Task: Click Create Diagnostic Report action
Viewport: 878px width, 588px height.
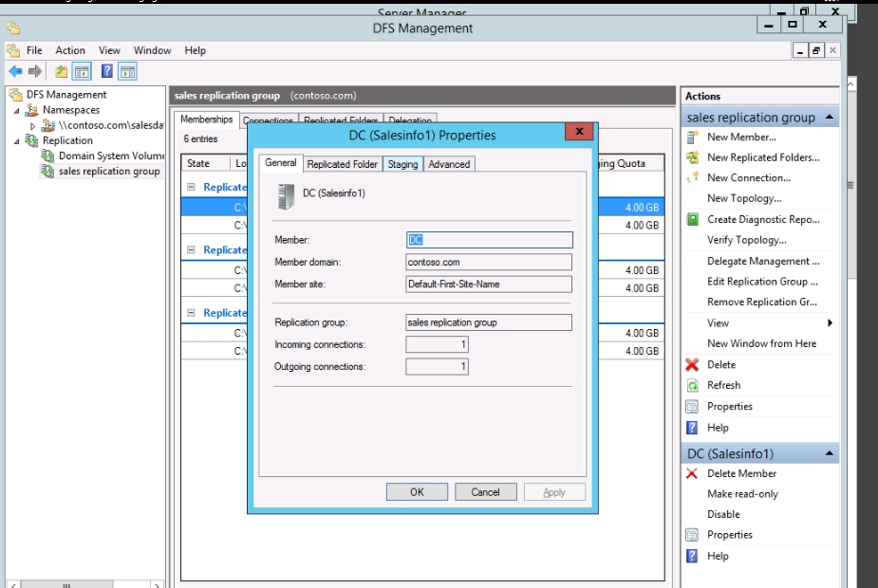Action: point(762,219)
